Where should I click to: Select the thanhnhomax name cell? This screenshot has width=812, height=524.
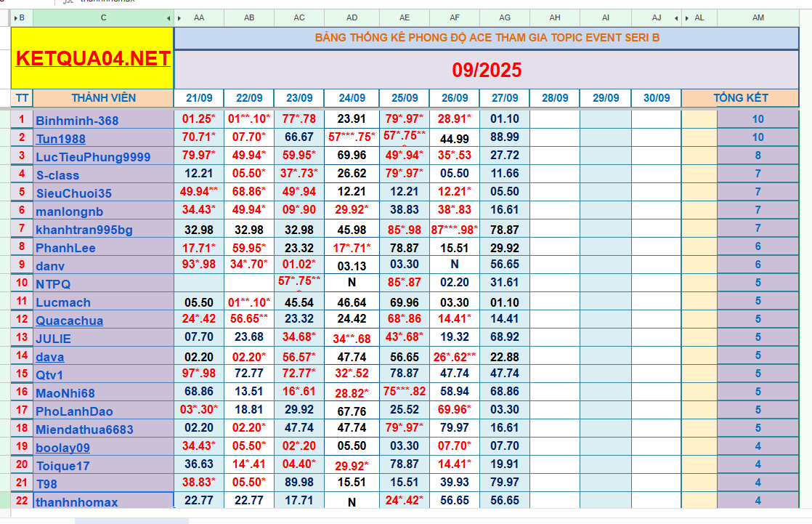tap(103, 501)
